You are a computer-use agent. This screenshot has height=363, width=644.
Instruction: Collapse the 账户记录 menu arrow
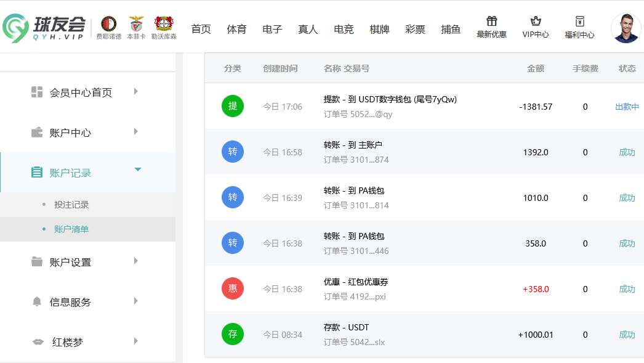tap(138, 169)
